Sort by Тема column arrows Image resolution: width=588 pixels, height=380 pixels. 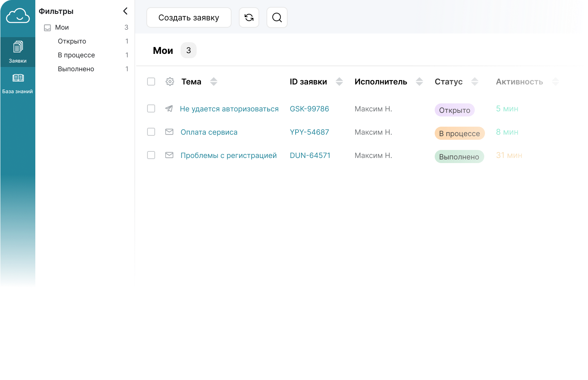[214, 82]
